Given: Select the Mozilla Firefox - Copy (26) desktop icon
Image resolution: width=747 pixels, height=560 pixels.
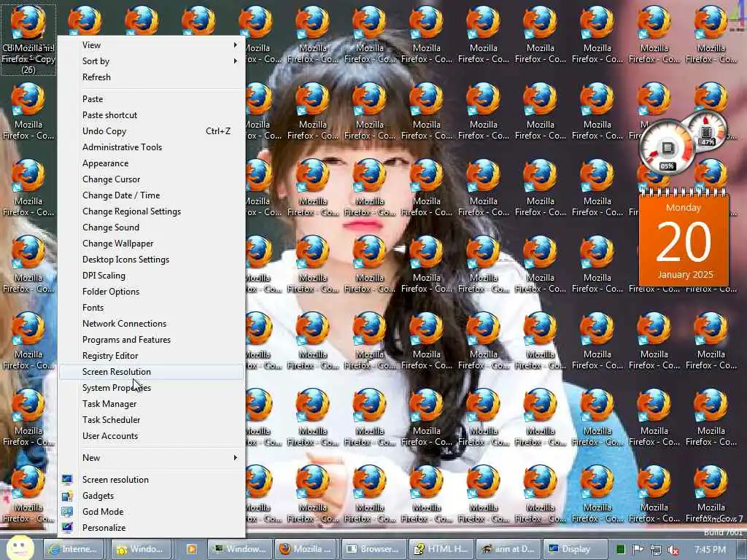Looking at the screenshot, I should point(28,40).
